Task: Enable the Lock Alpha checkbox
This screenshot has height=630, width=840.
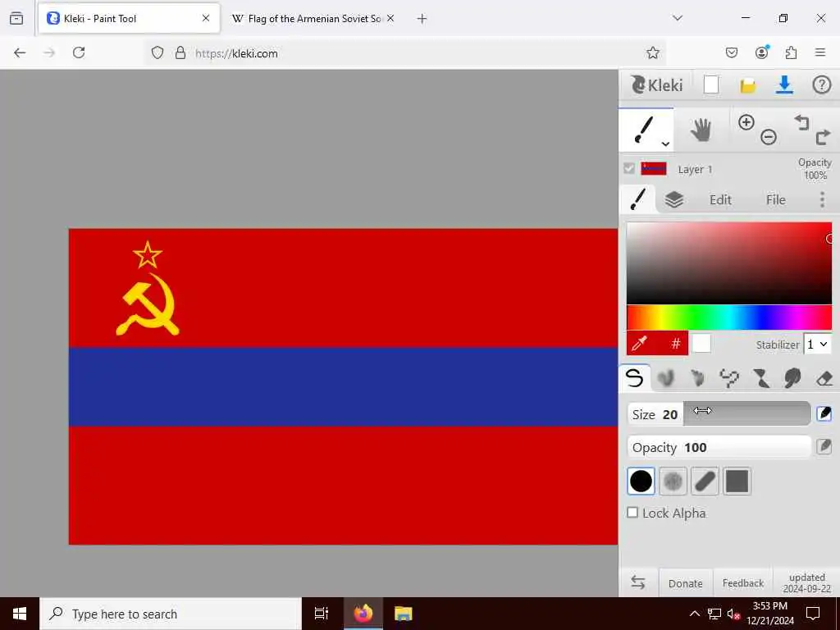Action: 632,513
